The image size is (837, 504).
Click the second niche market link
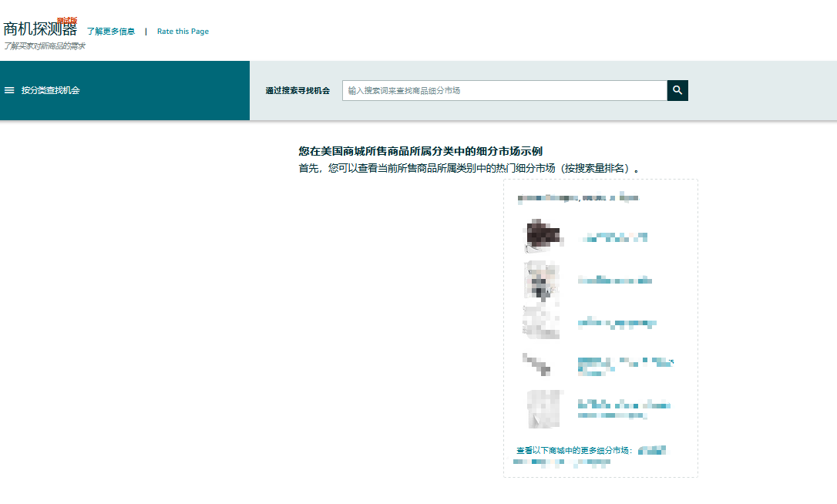pyautogui.click(x=615, y=280)
